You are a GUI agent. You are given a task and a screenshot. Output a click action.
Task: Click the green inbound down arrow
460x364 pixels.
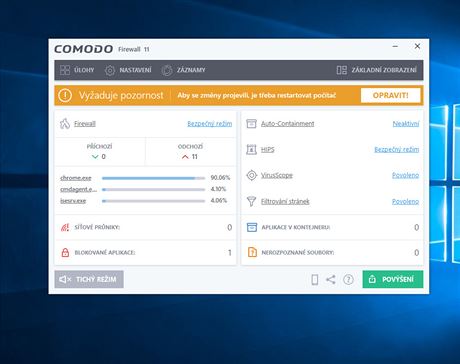point(95,157)
